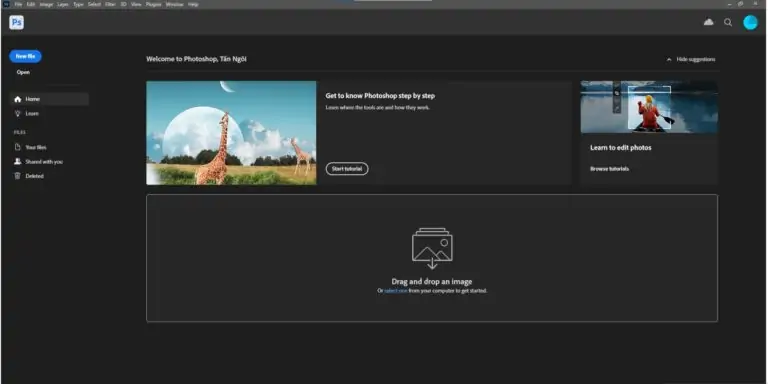The width and height of the screenshot is (768, 384).
Task: Click the Browse tutorials link
Action: [x=609, y=169]
